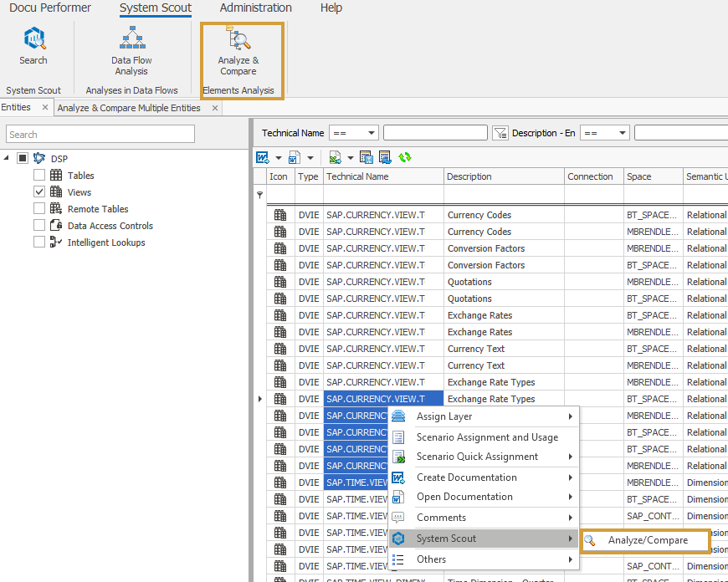Switch to the Administration ribbon tab
The width and height of the screenshot is (728, 582).
[255, 8]
